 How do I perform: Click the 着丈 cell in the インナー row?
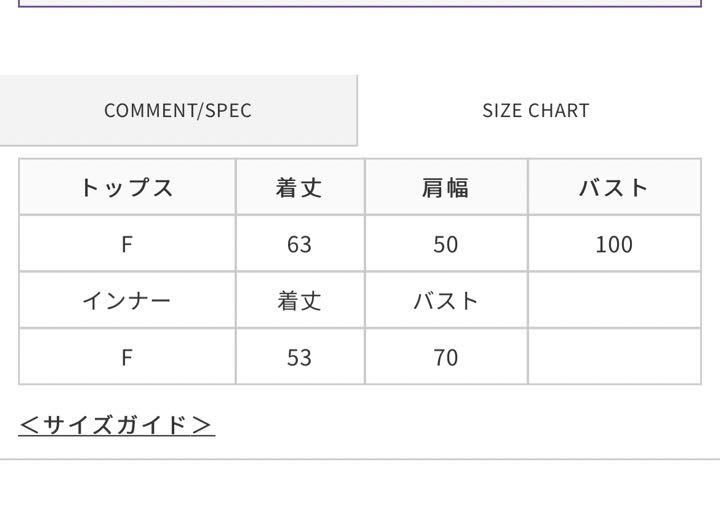pyautogui.click(x=300, y=300)
